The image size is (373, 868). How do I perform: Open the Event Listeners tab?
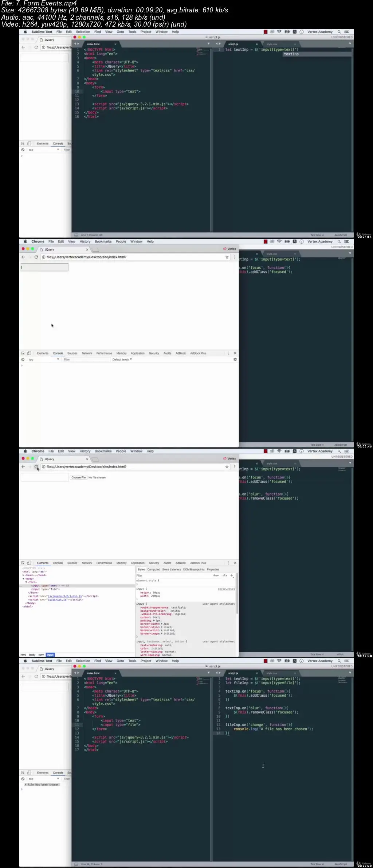(x=172, y=569)
